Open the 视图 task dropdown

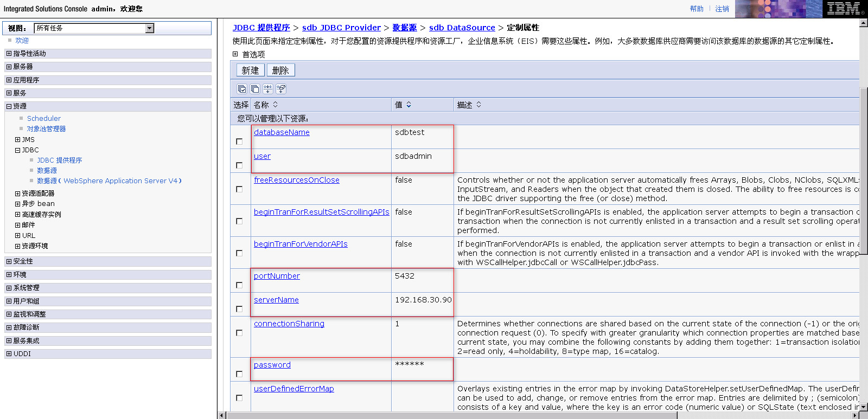click(150, 28)
